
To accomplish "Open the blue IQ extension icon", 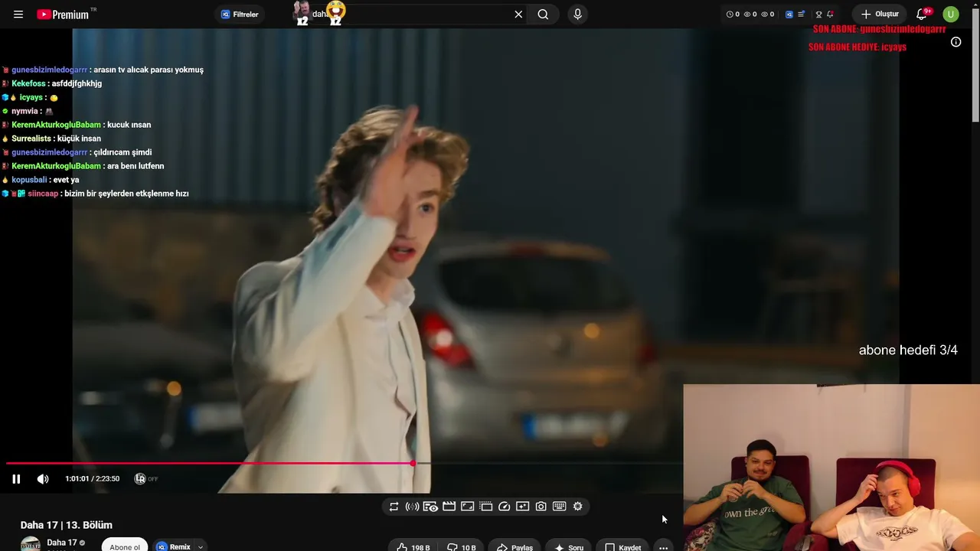I will (x=789, y=15).
